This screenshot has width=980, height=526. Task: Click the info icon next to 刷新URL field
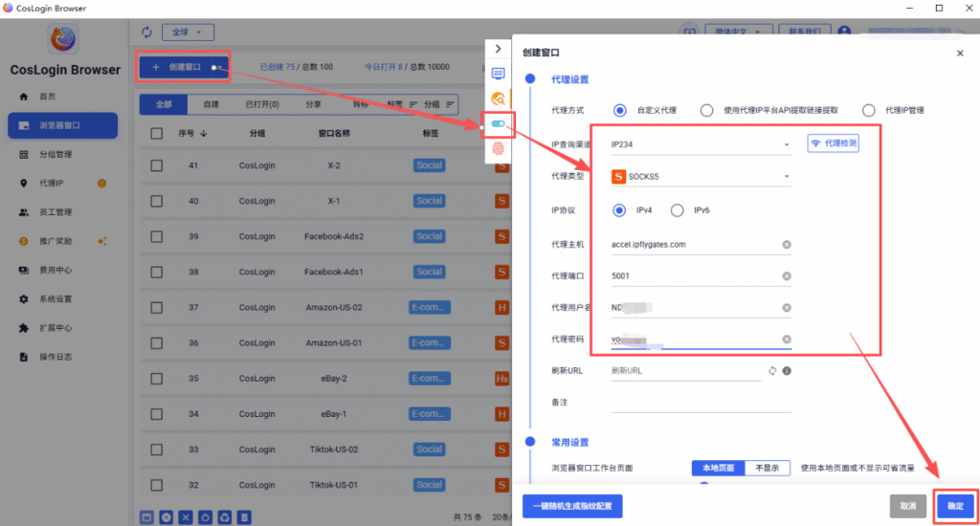pyautogui.click(x=787, y=371)
